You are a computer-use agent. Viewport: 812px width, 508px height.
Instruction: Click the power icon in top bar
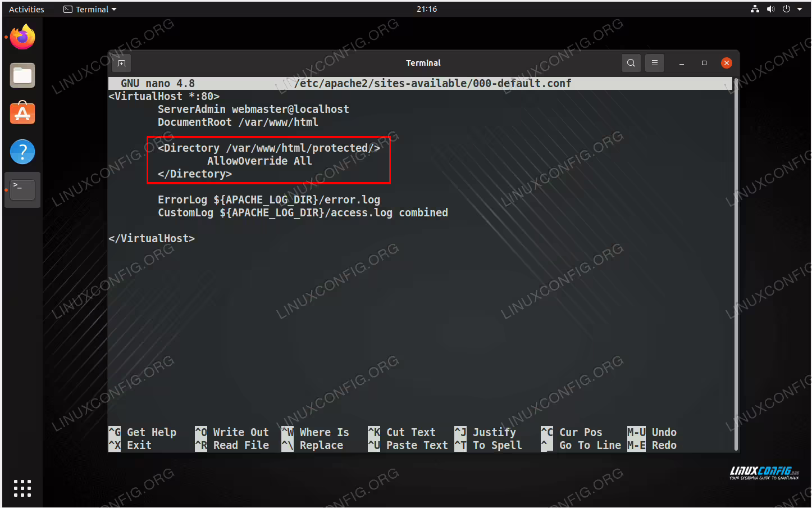pos(786,9)
